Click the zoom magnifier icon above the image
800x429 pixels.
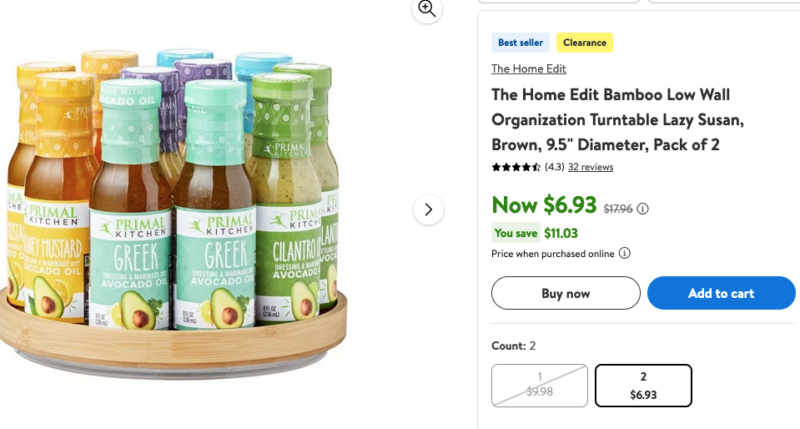427,9
